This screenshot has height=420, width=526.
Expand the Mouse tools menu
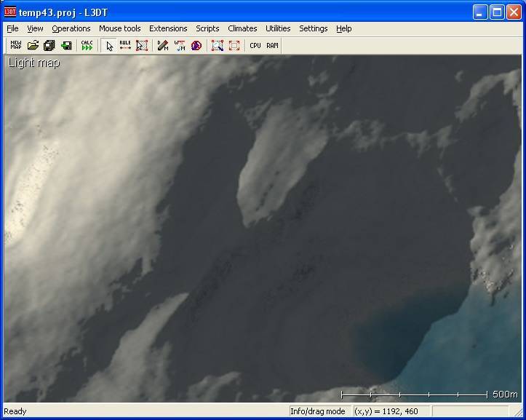point(120,28)
